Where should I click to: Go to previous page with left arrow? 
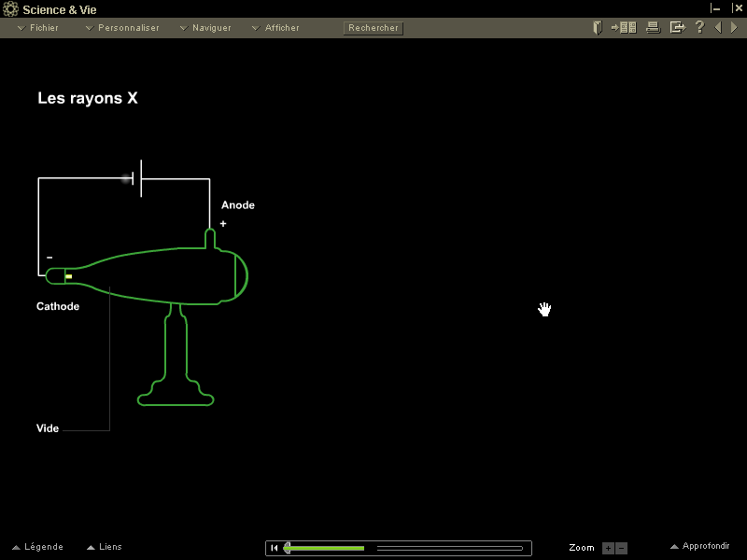(718, 28)
